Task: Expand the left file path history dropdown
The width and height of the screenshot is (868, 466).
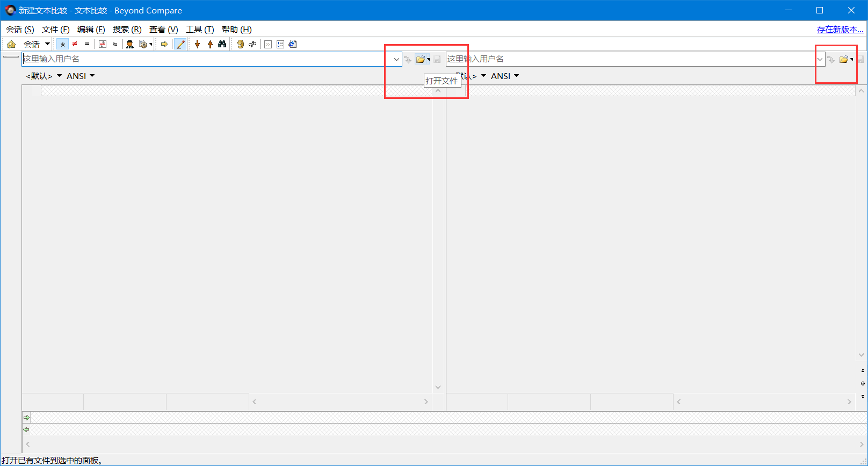Action: [x=396, y=59]
